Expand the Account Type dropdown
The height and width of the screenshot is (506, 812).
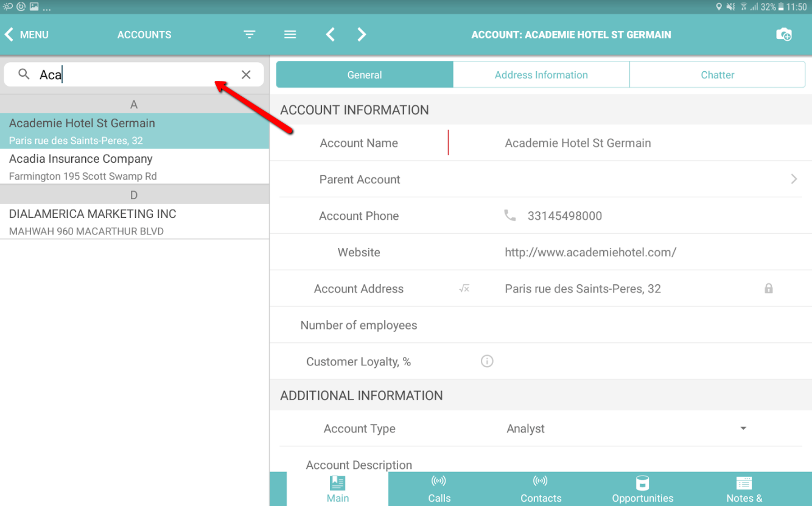click(x=743, y=429)
